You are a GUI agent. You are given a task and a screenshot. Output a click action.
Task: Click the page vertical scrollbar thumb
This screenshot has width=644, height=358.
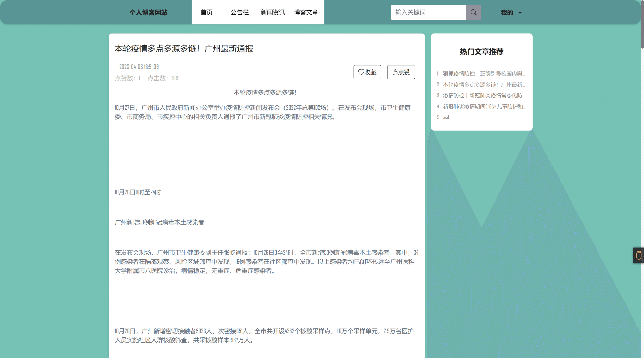coord(642,24)
